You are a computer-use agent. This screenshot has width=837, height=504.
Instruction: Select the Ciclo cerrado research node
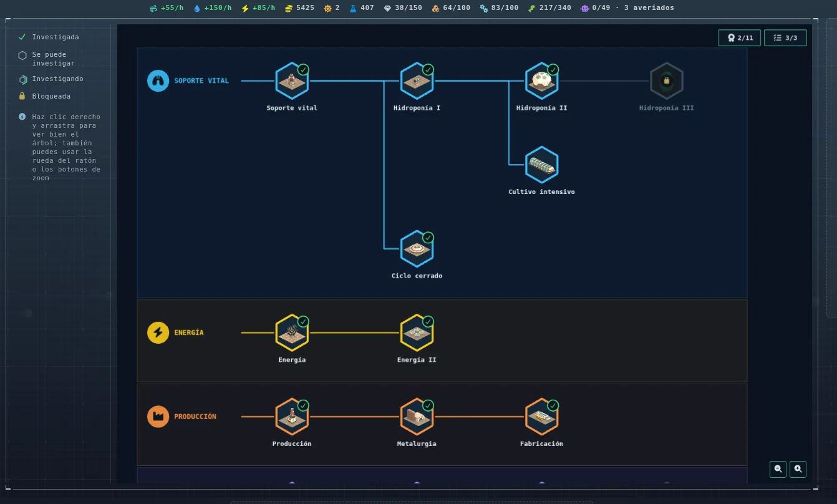coord(417,249)
